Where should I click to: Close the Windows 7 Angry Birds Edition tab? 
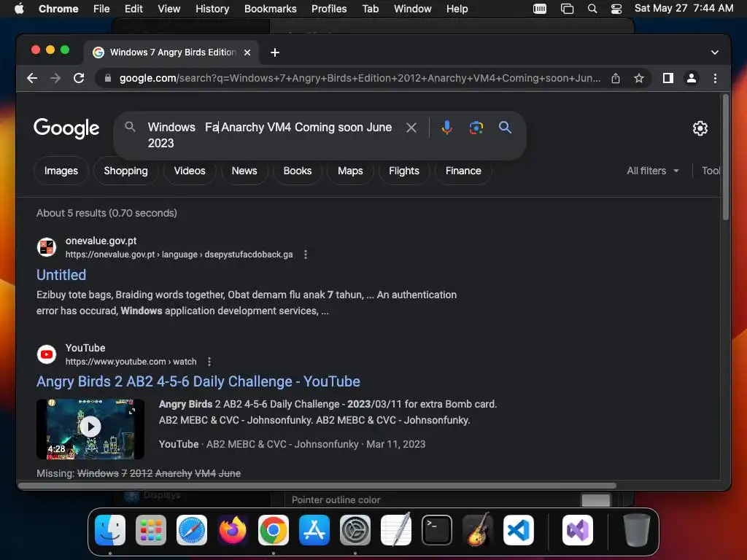(x=247, y=52)
